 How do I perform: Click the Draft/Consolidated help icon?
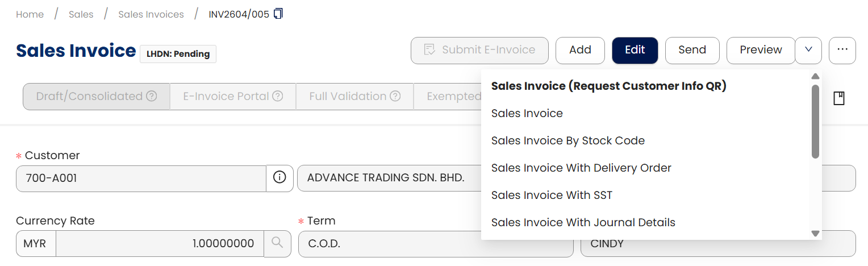(152, 96)
